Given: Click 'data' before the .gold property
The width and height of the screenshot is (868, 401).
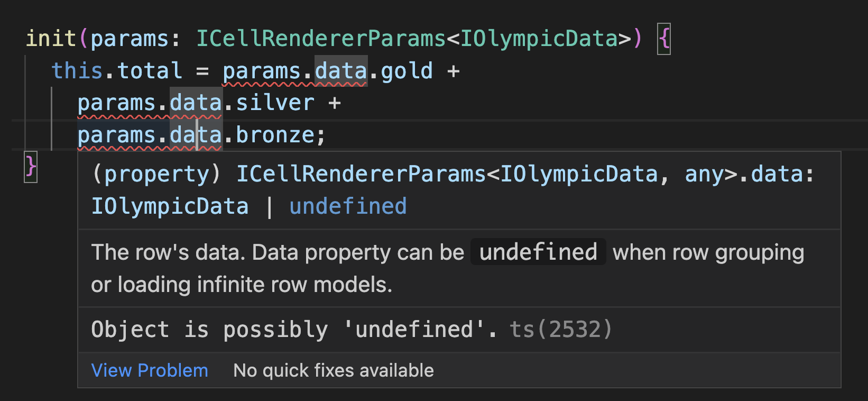Looking at the screenshot, I should tap(341, 70).
